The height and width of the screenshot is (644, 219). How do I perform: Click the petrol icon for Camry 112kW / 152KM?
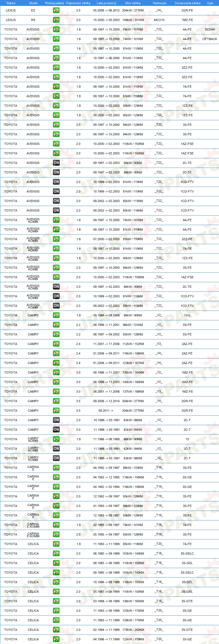56,344
